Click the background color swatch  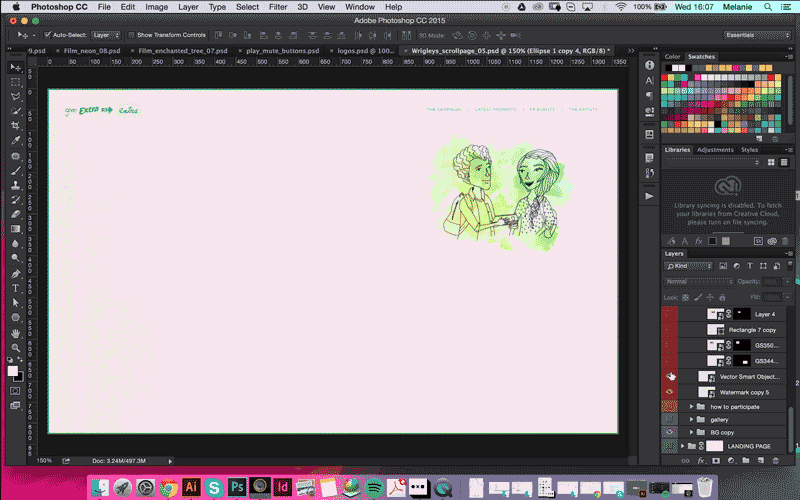20,378
